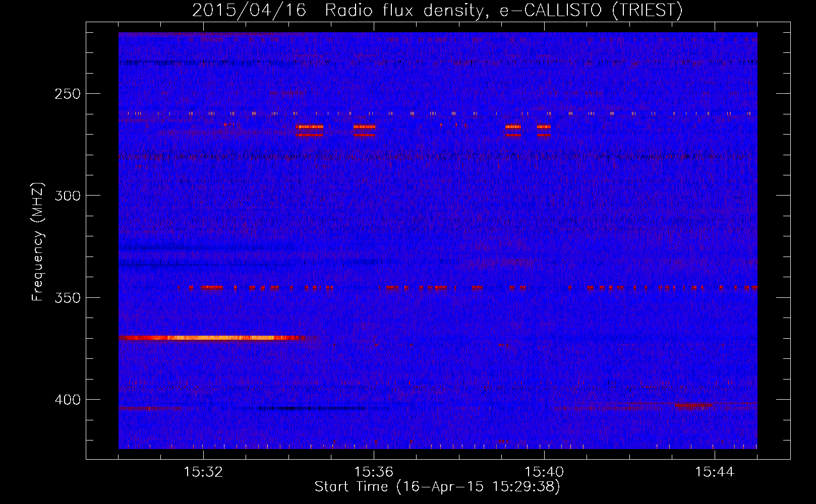Click the 250 frequency tick label
The height and width of the screenshot is (504, 816).
click(x=68, y=94)
